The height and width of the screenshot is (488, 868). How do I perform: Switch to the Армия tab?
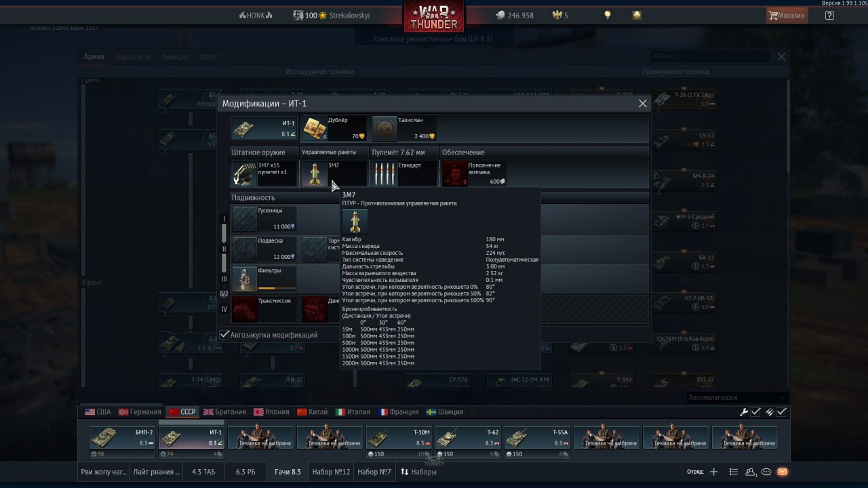tap(94, 57)
